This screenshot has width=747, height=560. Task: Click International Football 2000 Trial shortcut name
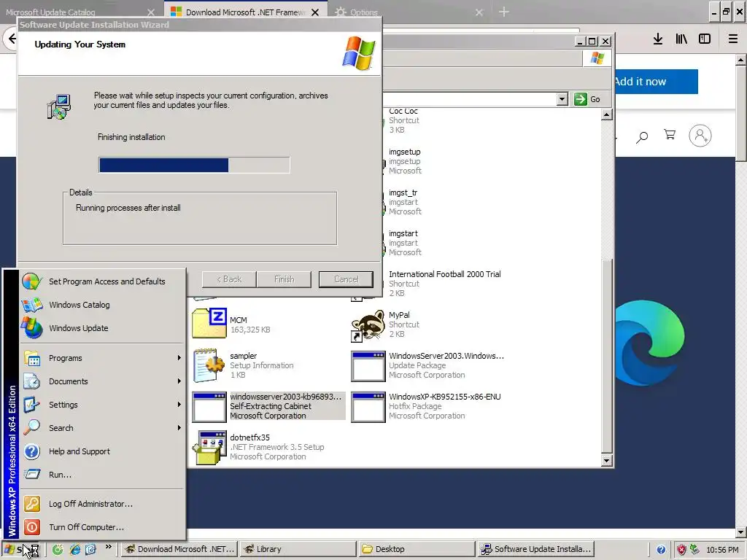point(444,274)
